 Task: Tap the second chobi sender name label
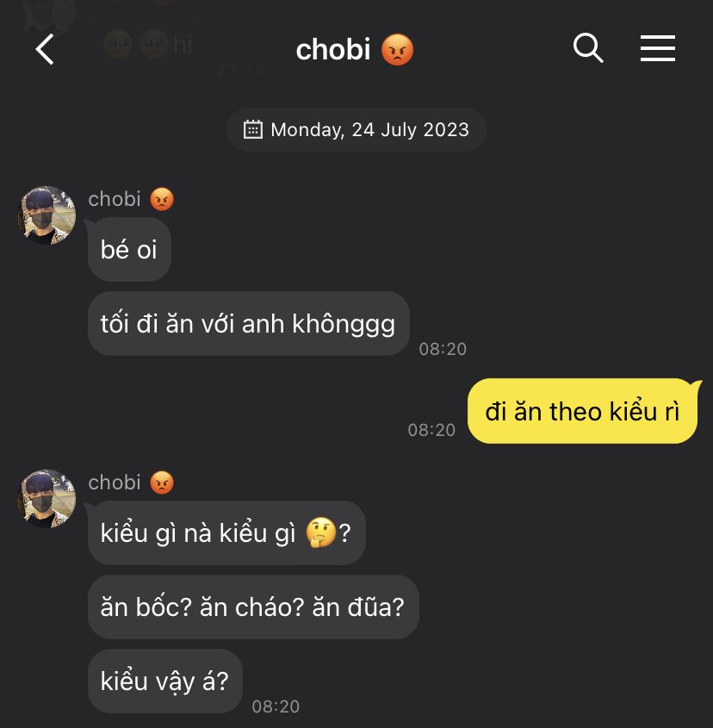(115, 482)
